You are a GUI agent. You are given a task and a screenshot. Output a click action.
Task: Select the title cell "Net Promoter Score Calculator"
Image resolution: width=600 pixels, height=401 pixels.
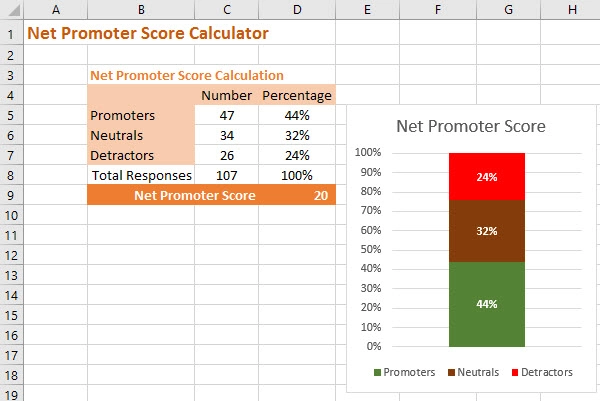click(148, 33)
